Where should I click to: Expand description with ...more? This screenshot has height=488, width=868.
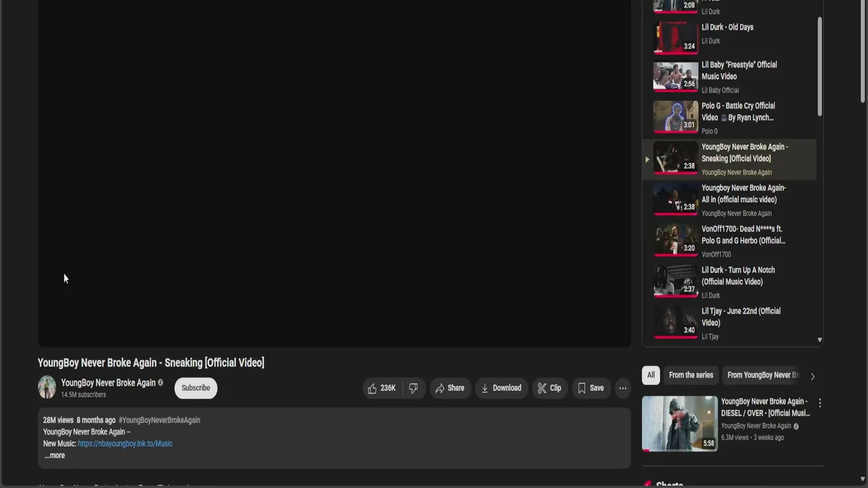click(x=54, y=455)
